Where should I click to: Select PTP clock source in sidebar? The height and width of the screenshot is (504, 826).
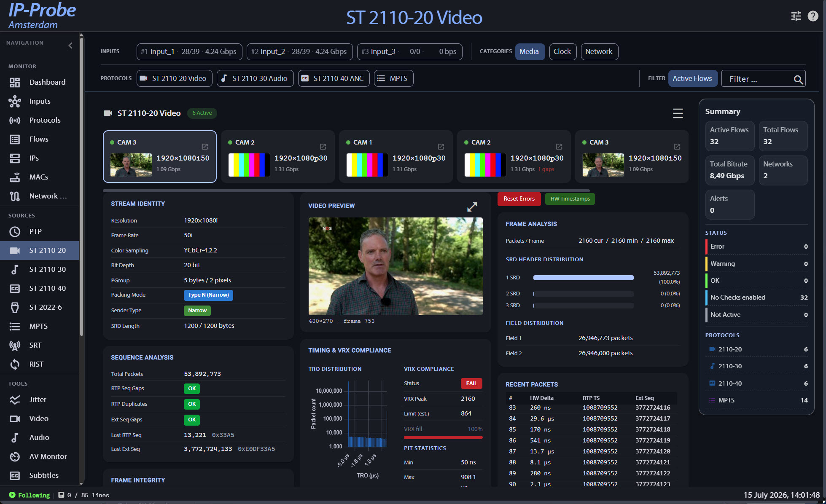[39, 231]
